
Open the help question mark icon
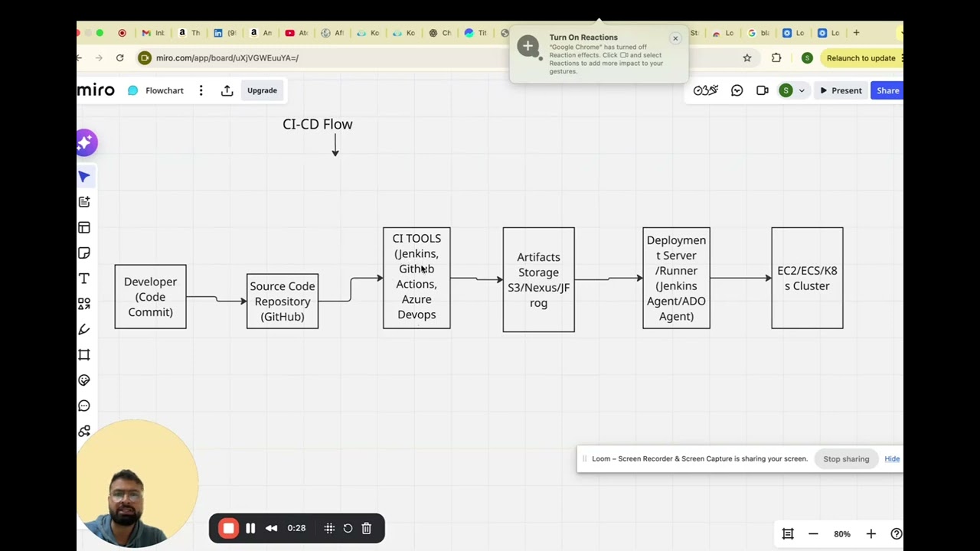tap(896, 534)
